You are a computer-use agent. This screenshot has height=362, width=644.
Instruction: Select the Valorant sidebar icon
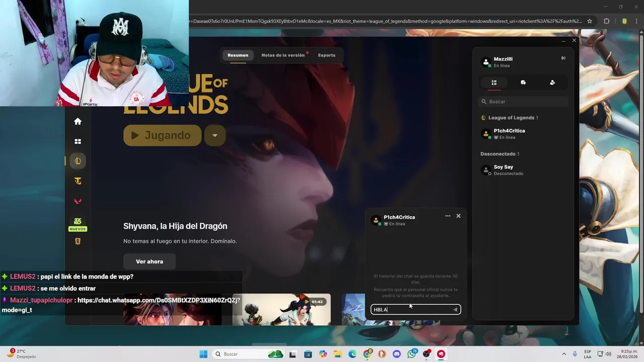click(77, 201)
